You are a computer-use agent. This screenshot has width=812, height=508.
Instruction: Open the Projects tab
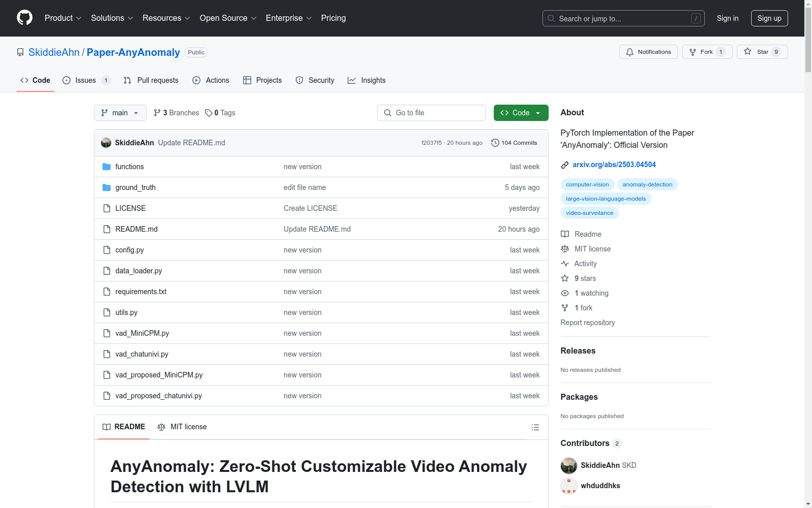(262, 80)
